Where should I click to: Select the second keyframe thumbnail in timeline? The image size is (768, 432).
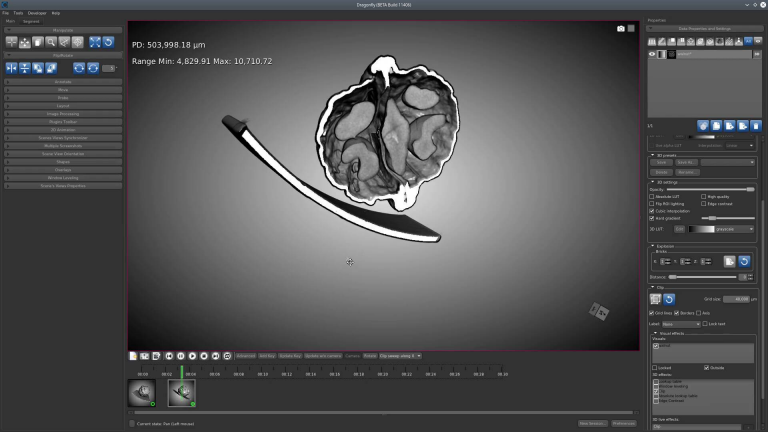182,392
